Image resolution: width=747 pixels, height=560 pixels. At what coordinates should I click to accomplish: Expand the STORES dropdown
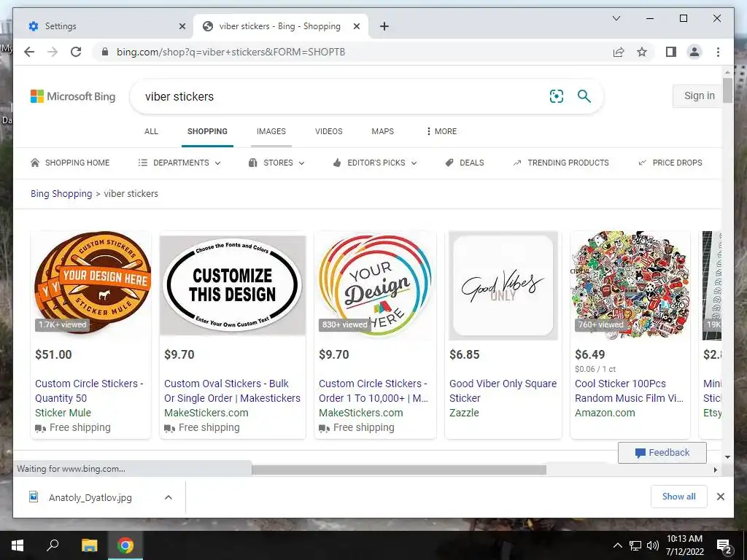pos(276,163)
